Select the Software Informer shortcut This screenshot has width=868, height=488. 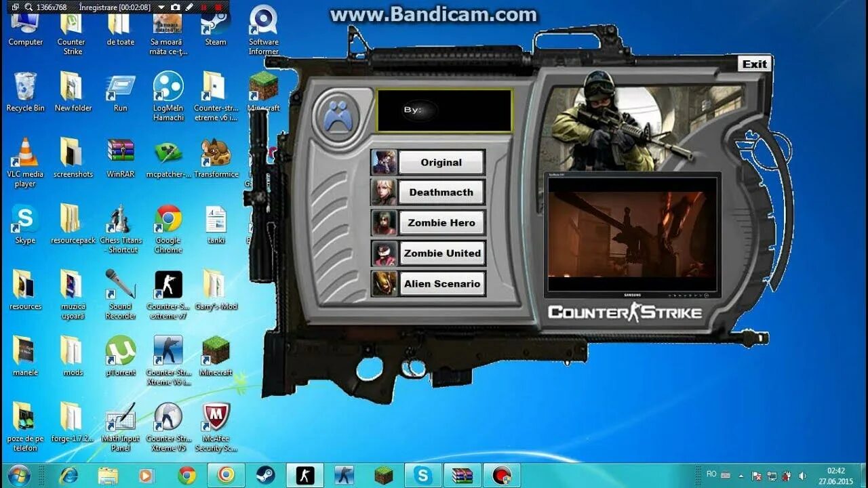pos(263,31)
